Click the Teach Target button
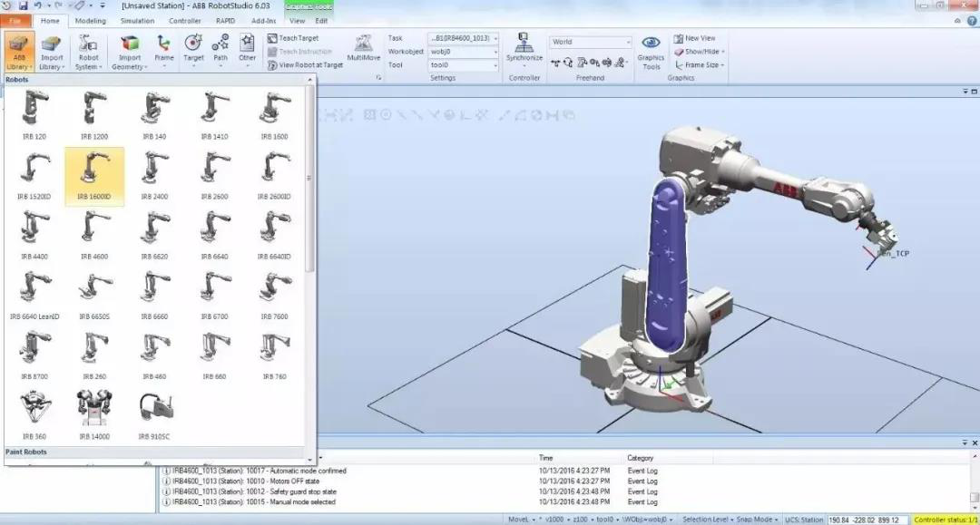Image resolution: width=980 pixels, height=525 pixels. (299, 38)
